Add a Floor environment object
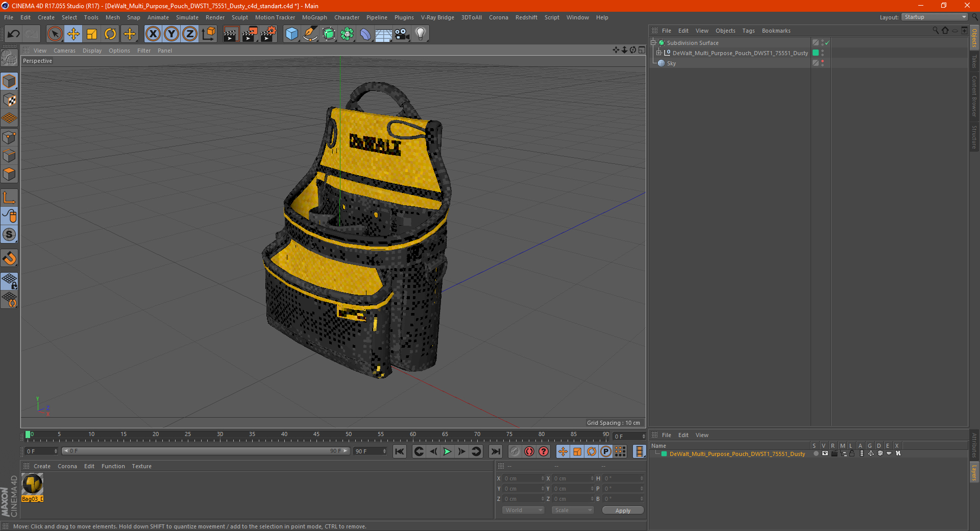Image resolution: width=980 pixels, height=531 pixels. (x=383, y=34)
